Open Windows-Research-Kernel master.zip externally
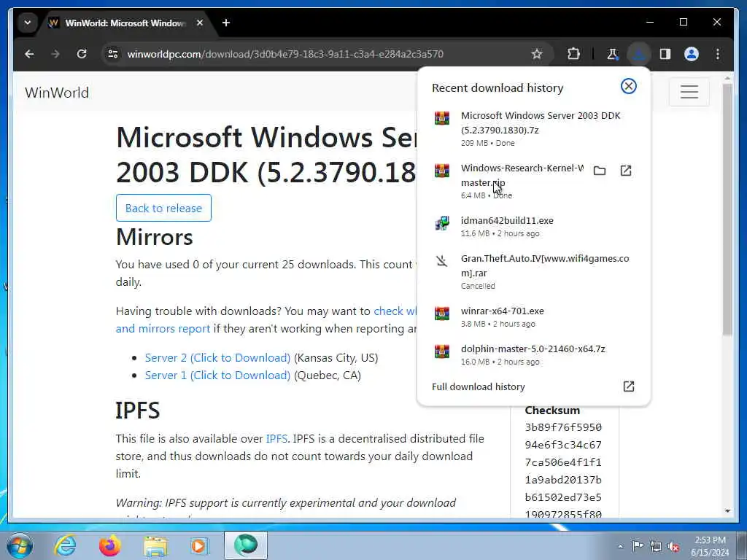The image size is (747, 560). pyautogui.click(x=626, y=171)
